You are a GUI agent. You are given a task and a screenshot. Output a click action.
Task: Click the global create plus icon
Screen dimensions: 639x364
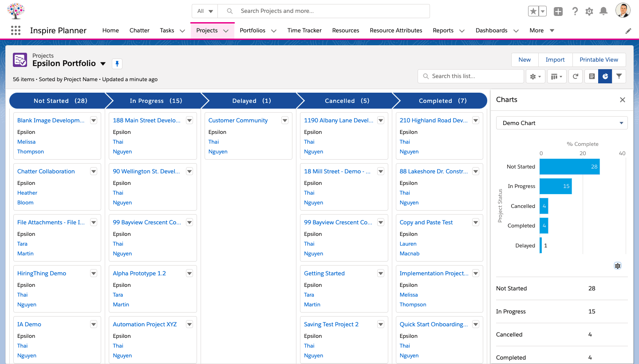coord(558,12)
